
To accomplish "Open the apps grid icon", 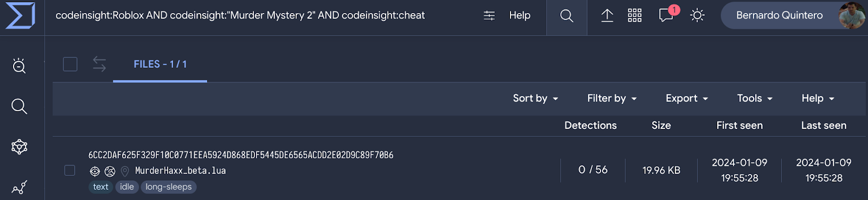I will pos(635,16).
